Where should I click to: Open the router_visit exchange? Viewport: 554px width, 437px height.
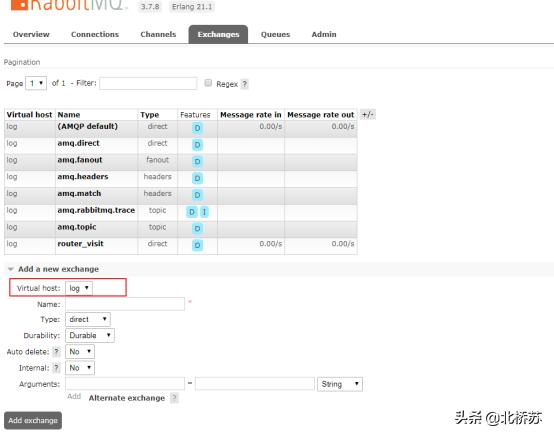pos(80,243)
